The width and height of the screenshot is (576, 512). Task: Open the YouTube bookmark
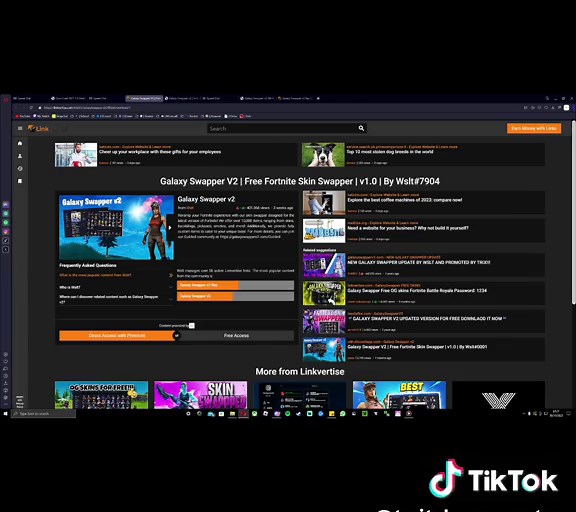point(23,116)
